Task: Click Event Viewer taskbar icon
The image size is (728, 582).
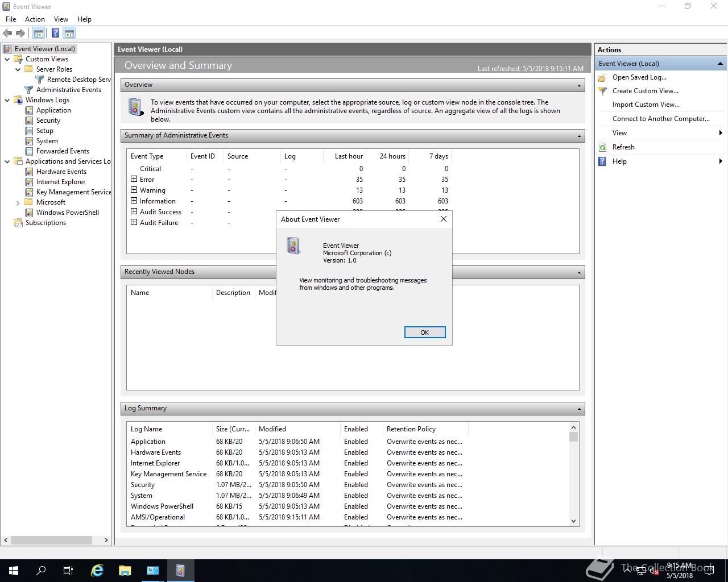Action: [180, 571]
